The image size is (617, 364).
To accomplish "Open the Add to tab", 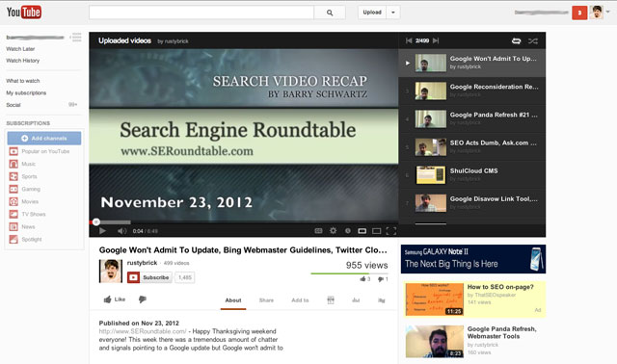I will pyautogui.click(x=300, y=300).
